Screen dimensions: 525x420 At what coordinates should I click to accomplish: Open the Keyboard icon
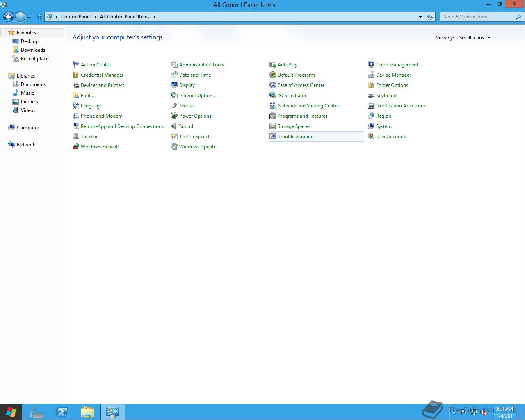371,95
